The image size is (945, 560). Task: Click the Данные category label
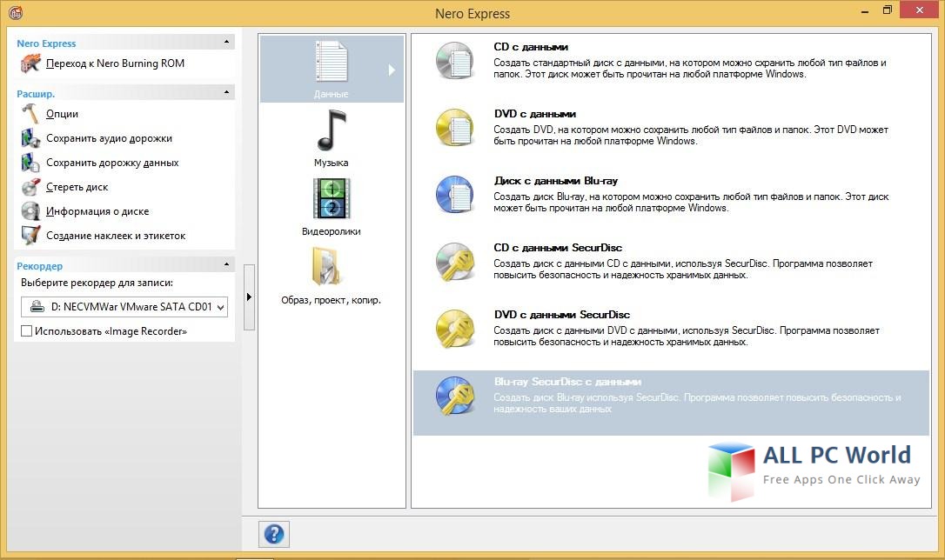pos(332,94)
